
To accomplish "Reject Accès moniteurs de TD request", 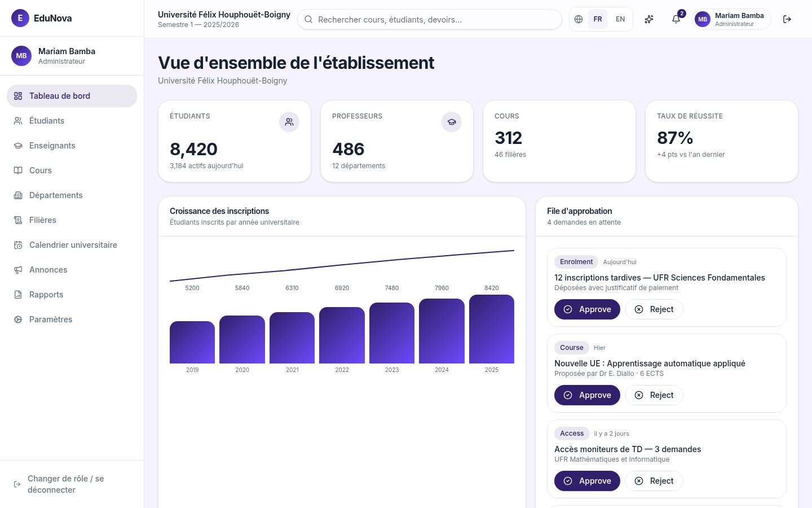I will 654,481.
